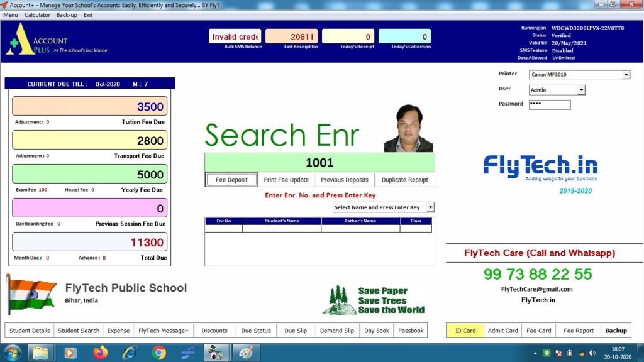Open the Back-up menu
This screenshot has height=362, width=644.
pyautogui.click(x=67, y=15)
